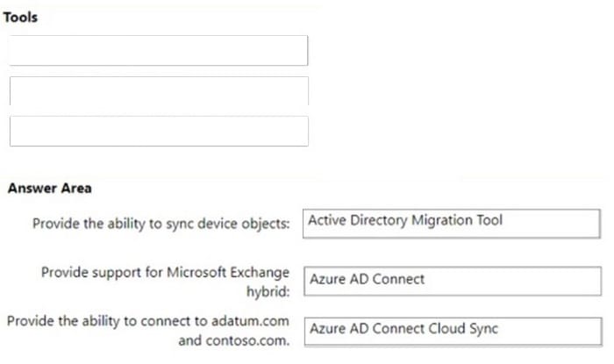Viewport: 614px width, 364px height.
Task: Pick the Active Directory Migration Tool answer
Action: [452, 224]
